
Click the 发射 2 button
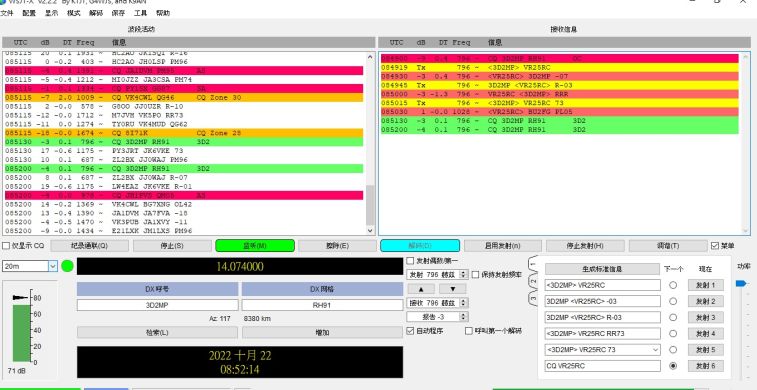(x=706, y=301)
